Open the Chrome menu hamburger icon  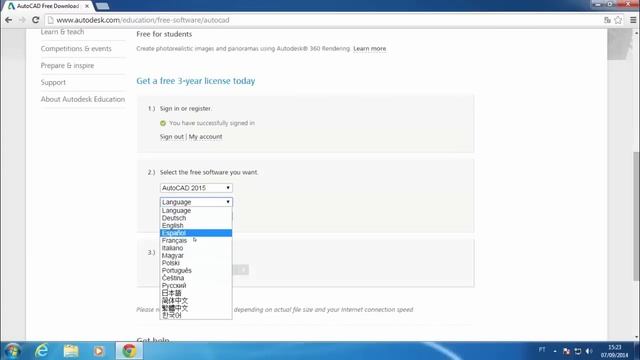click(633, 20)
